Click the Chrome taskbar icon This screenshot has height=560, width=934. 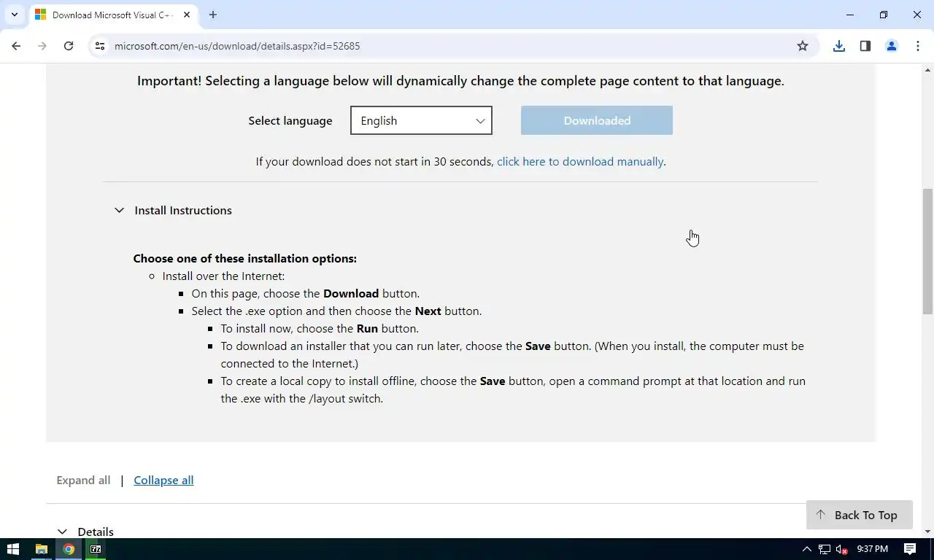coord(69,549)
